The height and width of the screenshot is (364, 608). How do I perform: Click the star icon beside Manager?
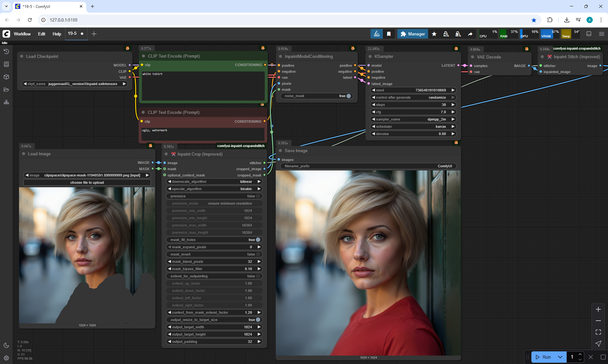(x=434, y=34)
